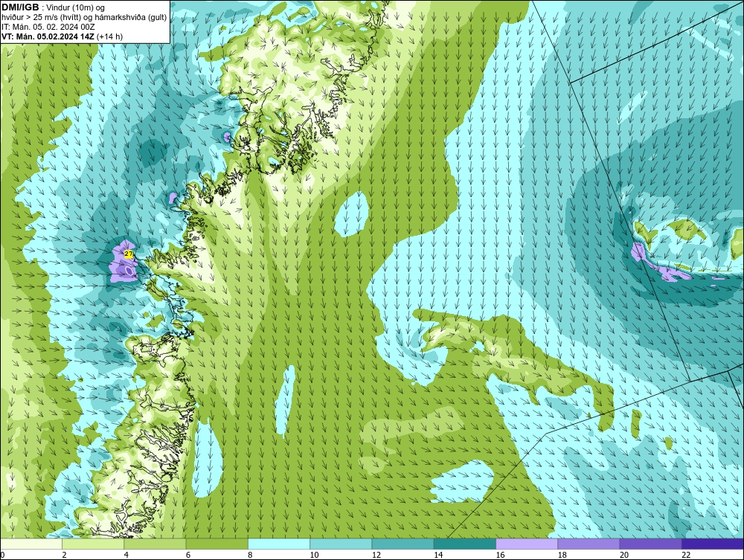This screenshot has height=560, width=744.
Task: Click the legend scale value 16
Action: [501, 555]
